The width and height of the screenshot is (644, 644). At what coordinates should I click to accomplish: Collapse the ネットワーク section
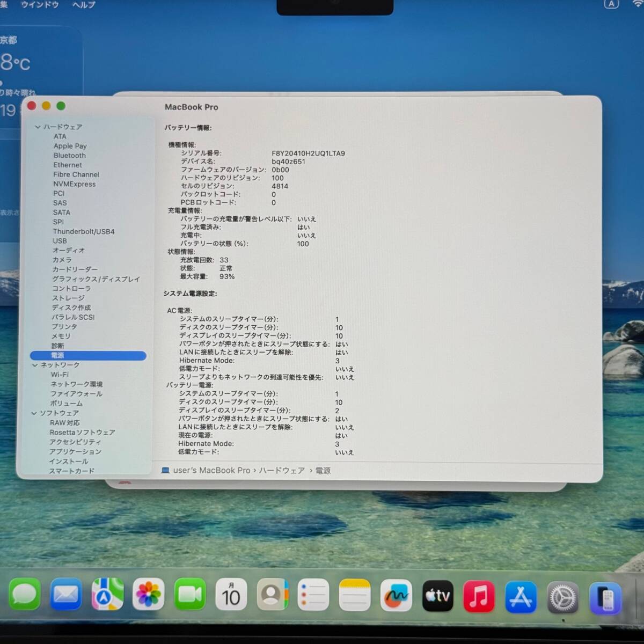tap(35, 365)
